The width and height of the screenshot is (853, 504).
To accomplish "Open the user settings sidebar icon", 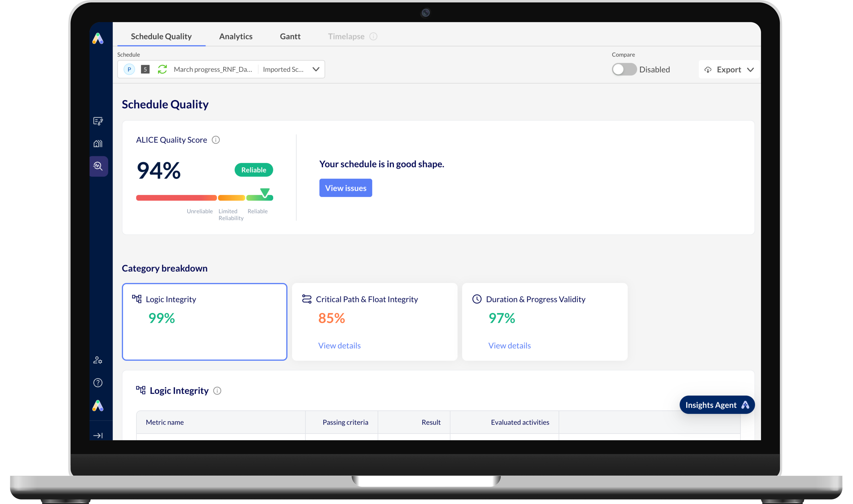I will coord(98,360).
